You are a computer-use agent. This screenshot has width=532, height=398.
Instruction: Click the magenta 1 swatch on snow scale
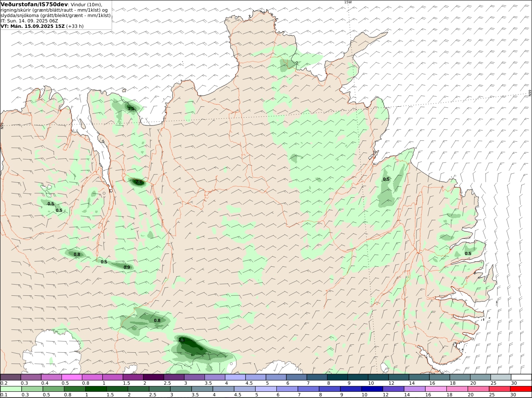(x=113, y=377)
